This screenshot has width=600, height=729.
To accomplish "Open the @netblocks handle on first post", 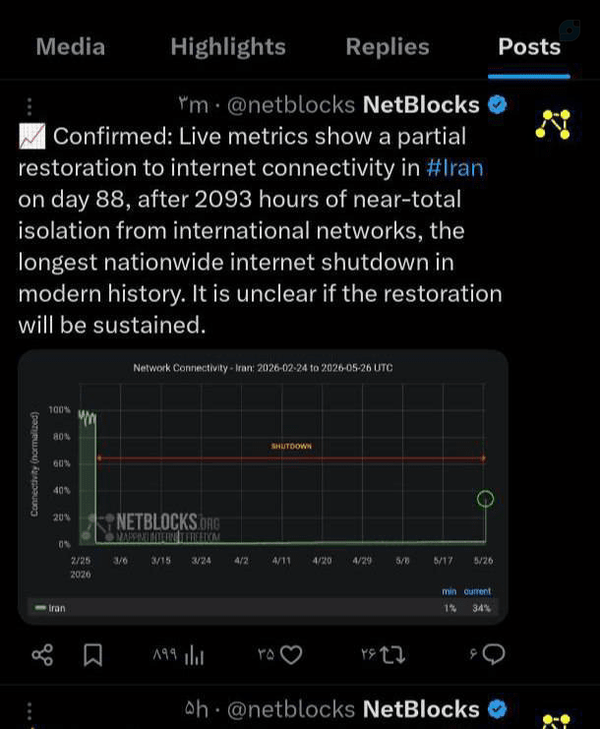I will 291,105.
